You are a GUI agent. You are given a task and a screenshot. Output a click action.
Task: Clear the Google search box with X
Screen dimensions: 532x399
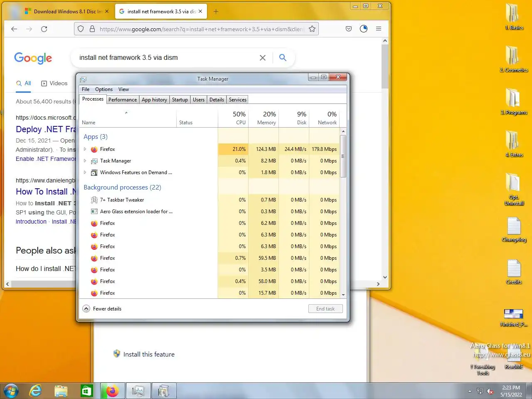[x=263, y=58]
